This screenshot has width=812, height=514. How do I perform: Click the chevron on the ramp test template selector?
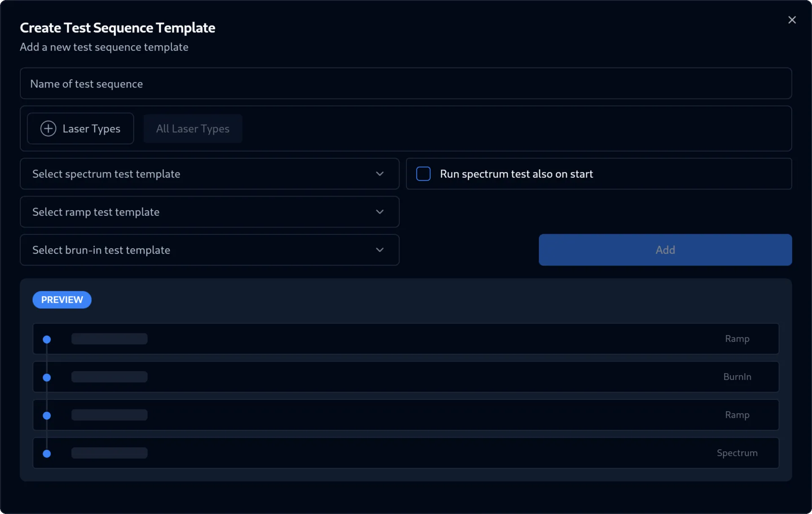pyautogui.click(x=379, y=212)
